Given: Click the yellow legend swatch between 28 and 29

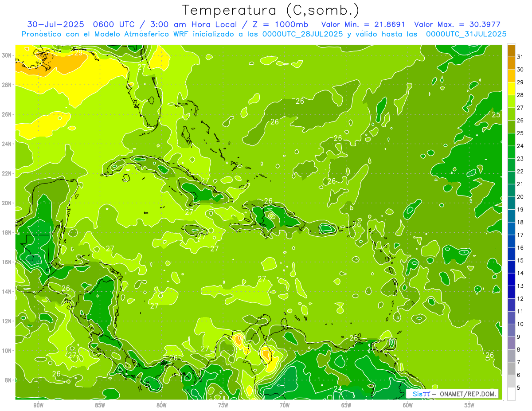Looking at the screenshot, I should tap(511, 89).
